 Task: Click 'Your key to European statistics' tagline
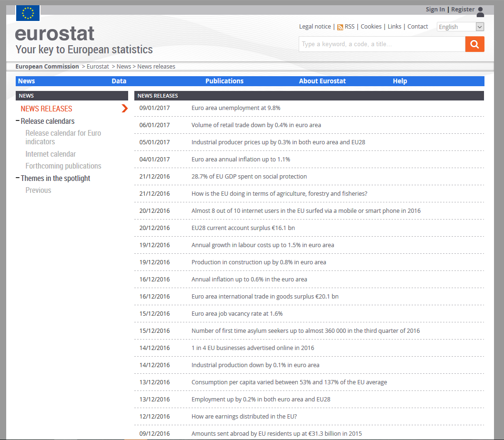[84, 50]
